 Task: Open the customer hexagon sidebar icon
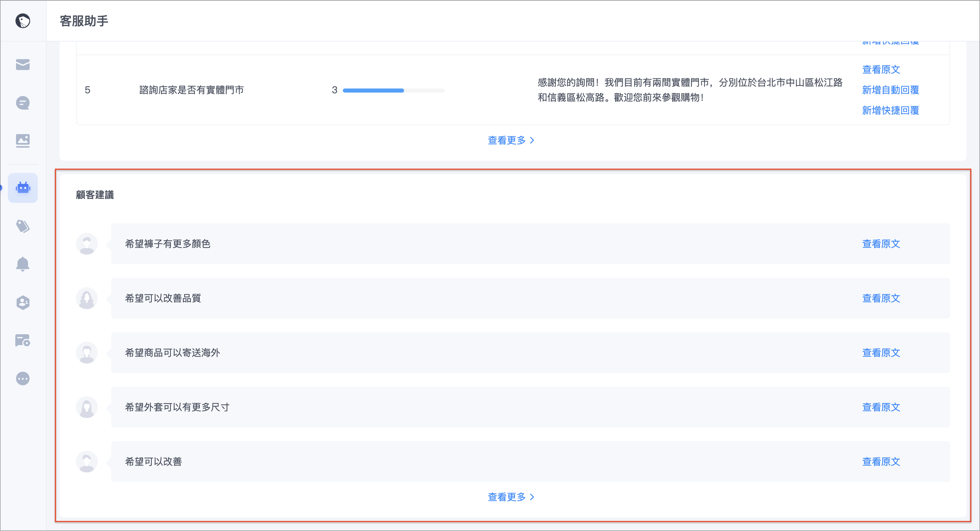(23, 303)
